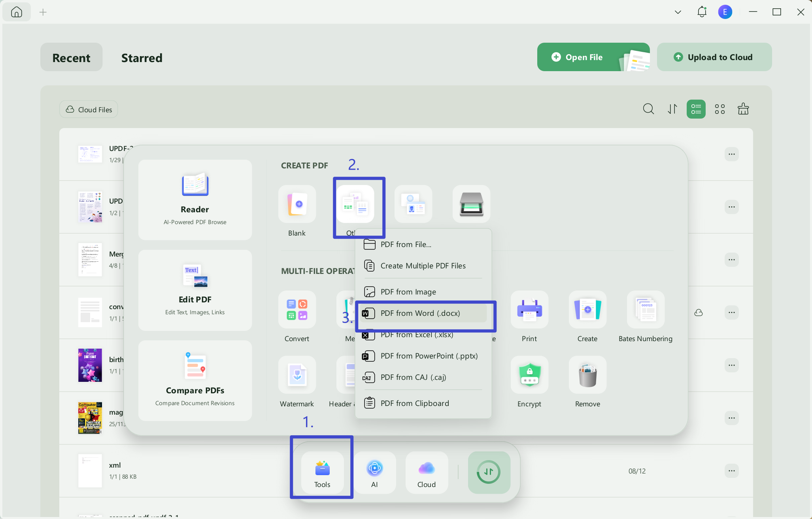Open the Convert multi-file tool
This screenshot has height=519, width=812.
tap(297, 310)
